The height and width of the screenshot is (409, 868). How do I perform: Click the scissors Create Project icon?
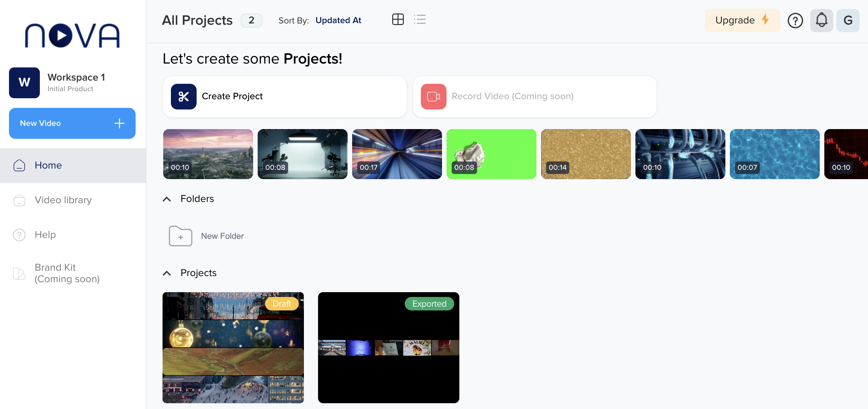point(183,97)
